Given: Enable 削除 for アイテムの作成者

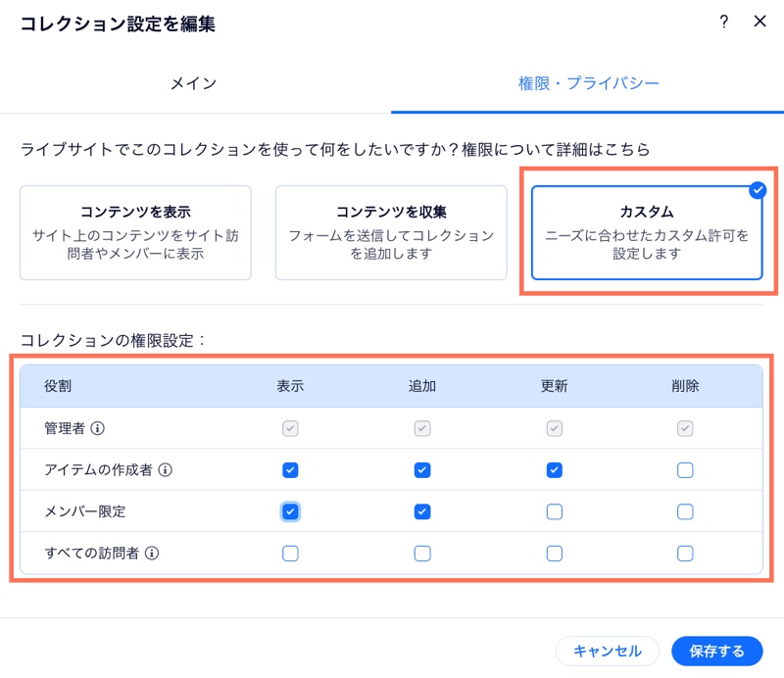Looking at the screenshot, I should click(685, 470).
